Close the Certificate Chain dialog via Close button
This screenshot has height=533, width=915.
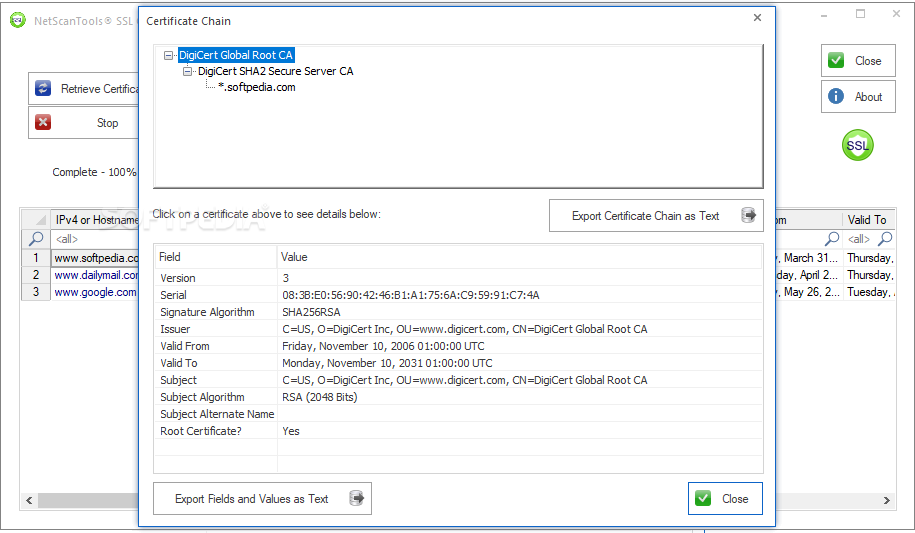pyautogui.click(x=725, y=499)
